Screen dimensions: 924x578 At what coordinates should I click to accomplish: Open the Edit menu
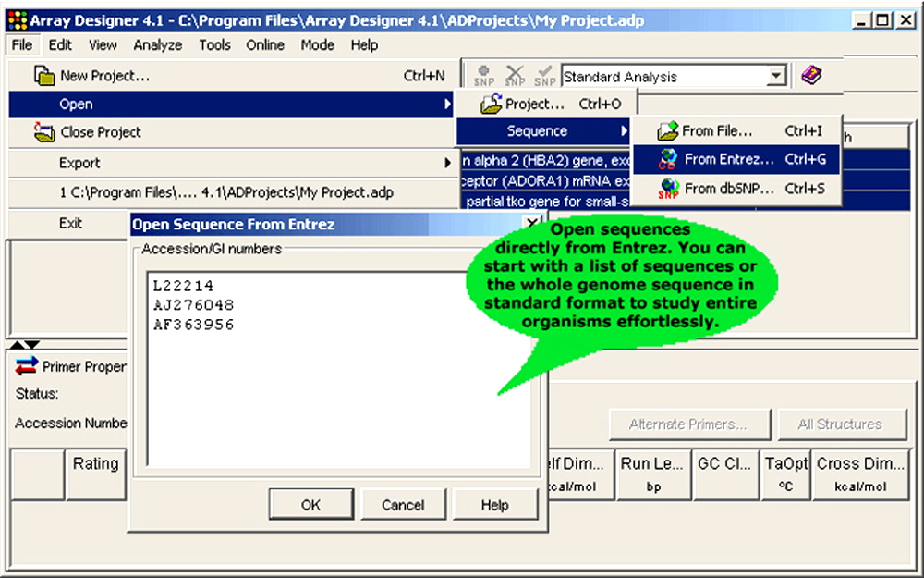pyautogui.click(x=60, y=44)
